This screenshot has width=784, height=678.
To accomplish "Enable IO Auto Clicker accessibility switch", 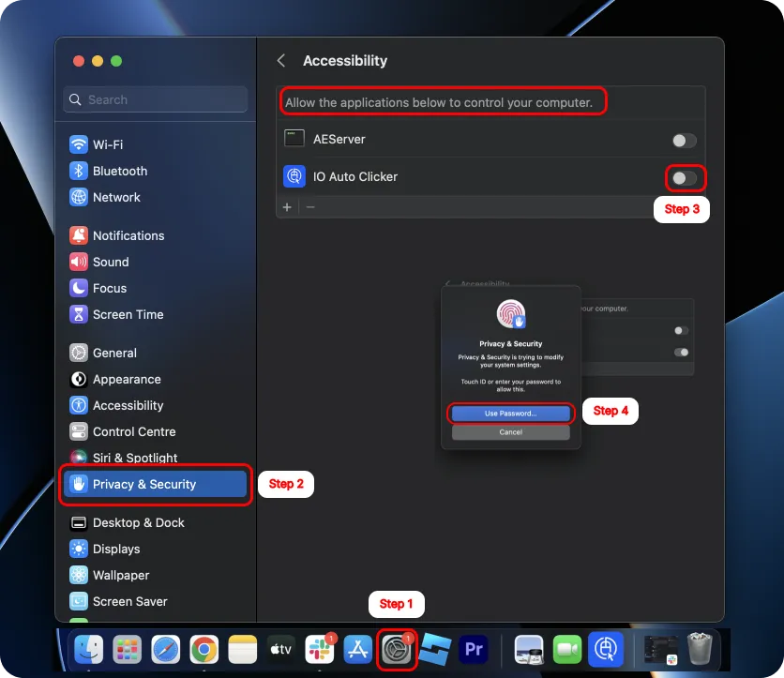I will pyautogui.click(x=684, y=177).
